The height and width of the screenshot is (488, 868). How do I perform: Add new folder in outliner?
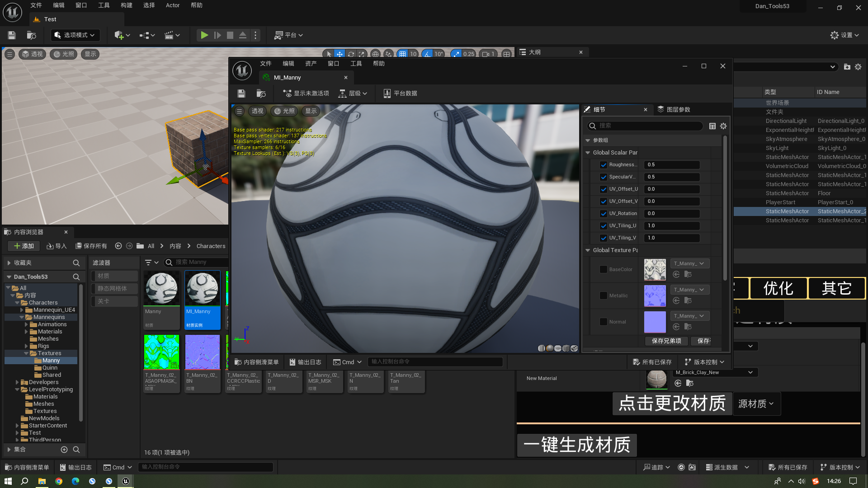847,67
